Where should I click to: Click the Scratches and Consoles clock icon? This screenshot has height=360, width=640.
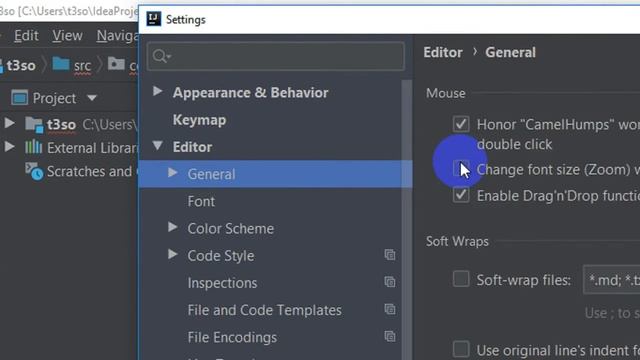point(34,171)
